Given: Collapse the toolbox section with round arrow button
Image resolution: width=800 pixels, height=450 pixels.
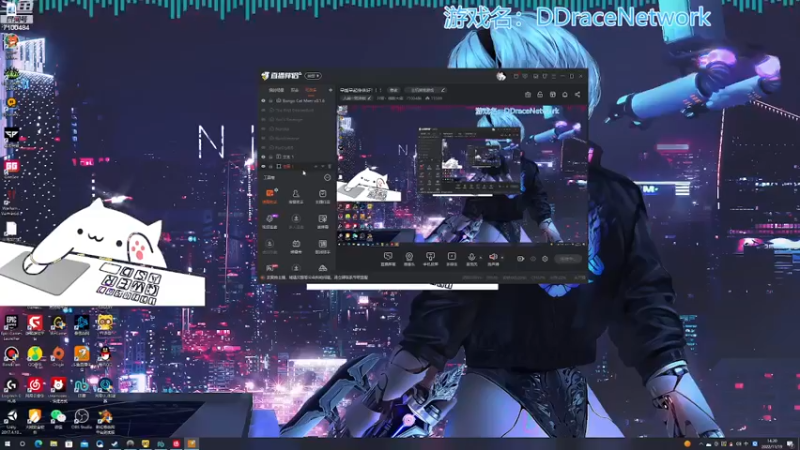Looking at the screenshot, I should pyautogui.click(x=327, y=178).
